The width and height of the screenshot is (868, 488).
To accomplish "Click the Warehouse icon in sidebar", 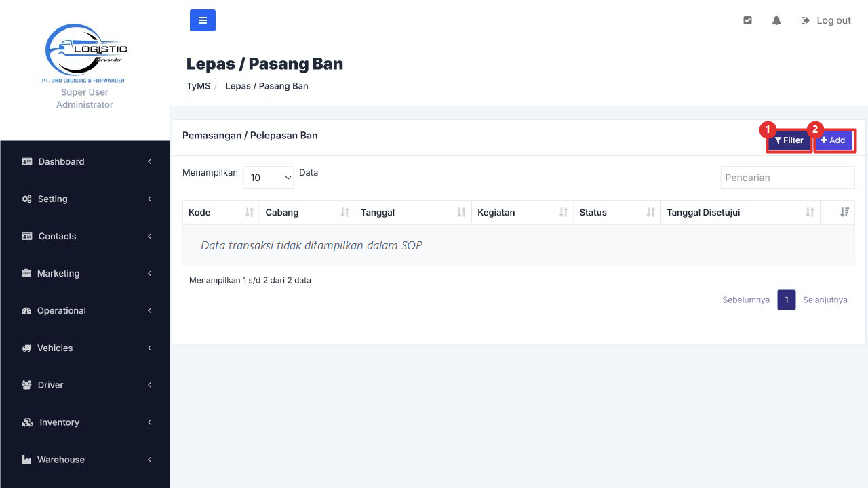I will (27, 460).
